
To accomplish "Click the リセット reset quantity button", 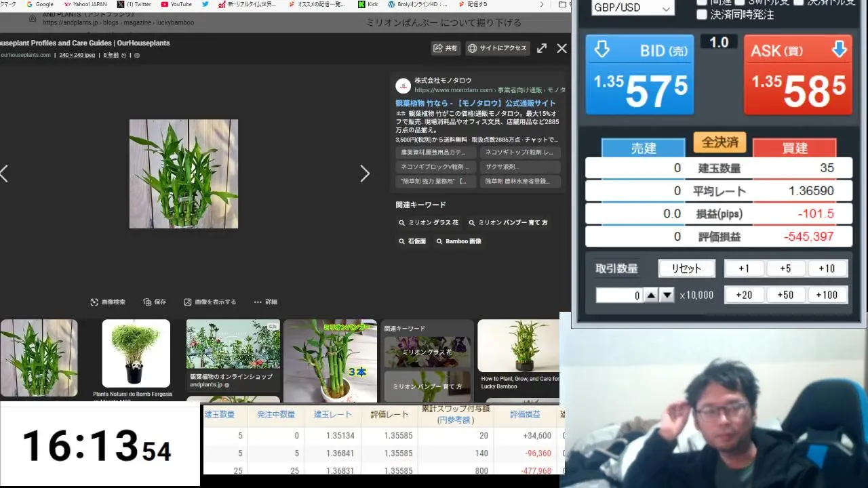I will (x=686, y=268).
